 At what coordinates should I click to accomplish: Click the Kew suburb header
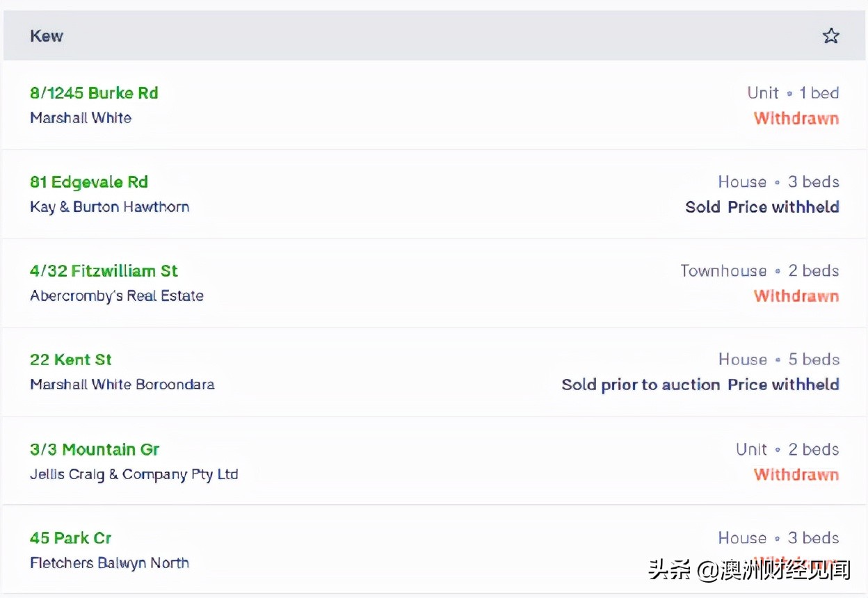pos(47,36)
